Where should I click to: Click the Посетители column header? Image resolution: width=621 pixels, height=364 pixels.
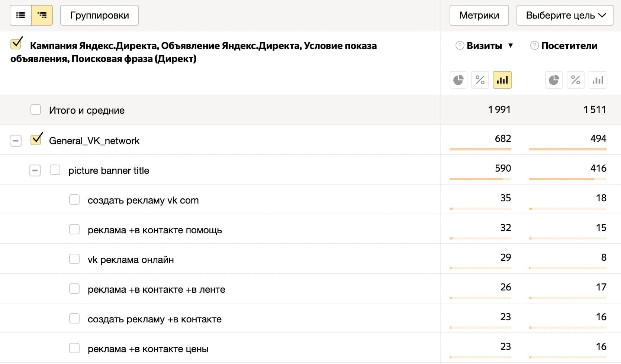point(569,46)
